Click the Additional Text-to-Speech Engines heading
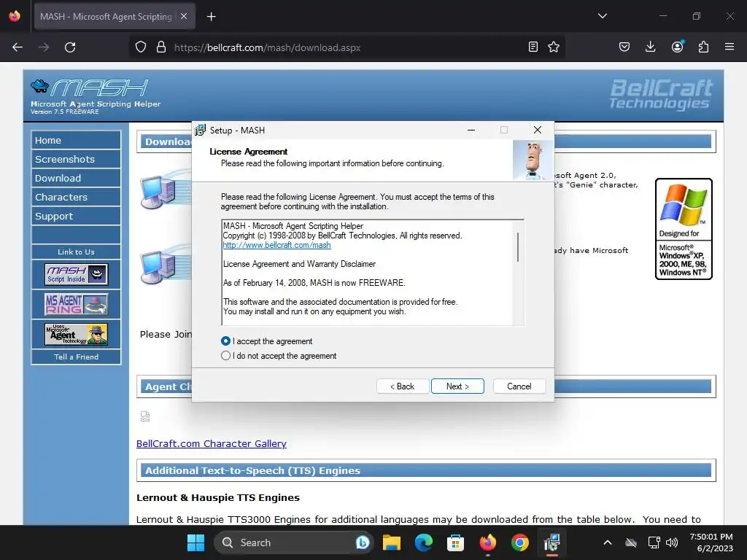The image size is (747, 560). tap(252, 470)
